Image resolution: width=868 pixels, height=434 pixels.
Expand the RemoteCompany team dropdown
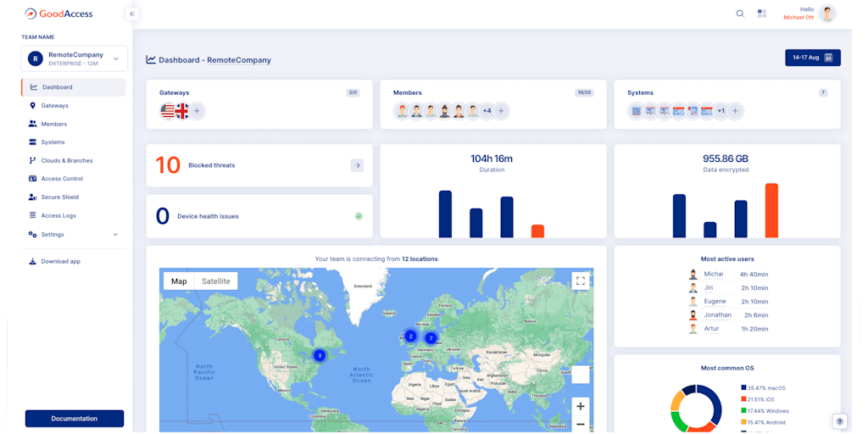(116, 58)
